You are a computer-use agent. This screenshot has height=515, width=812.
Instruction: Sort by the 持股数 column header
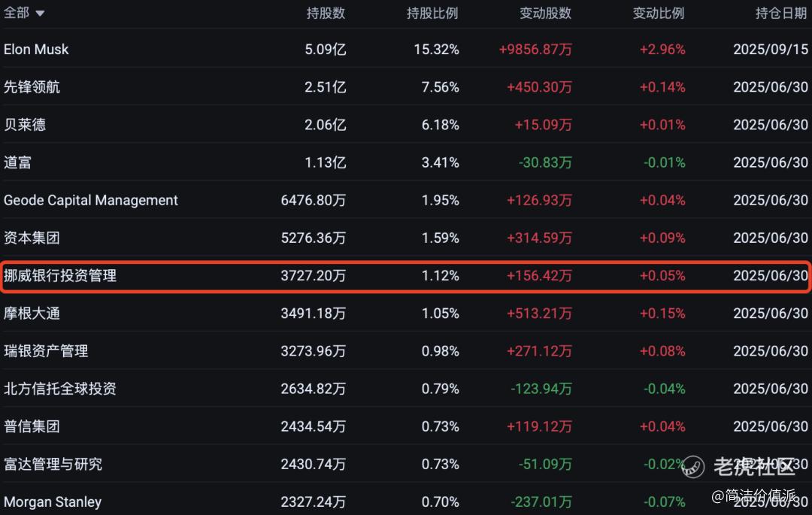(326, 13)
